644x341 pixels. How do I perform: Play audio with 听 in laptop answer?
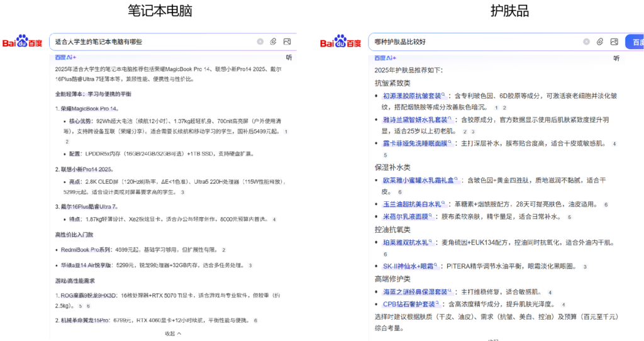(289, 58)
